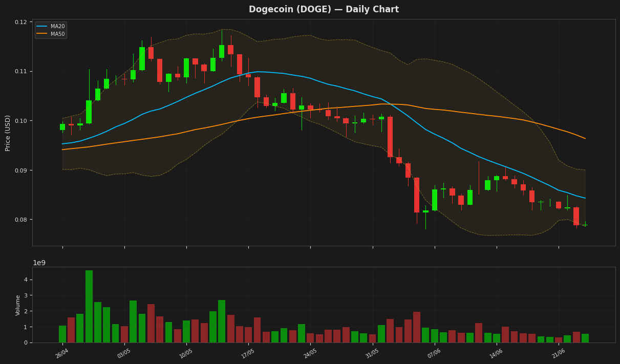Click the blue MA20 line sample in legend
Image resolution: width=620 pixels, height=364 pixels.
click(x=42, y=26)
